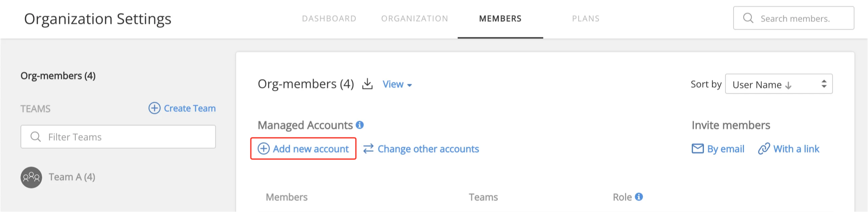Viewport: 868px width, 212px height.
Task: Click the swap arrows icon for Change other accounts
Action: [x=368, y=149]
